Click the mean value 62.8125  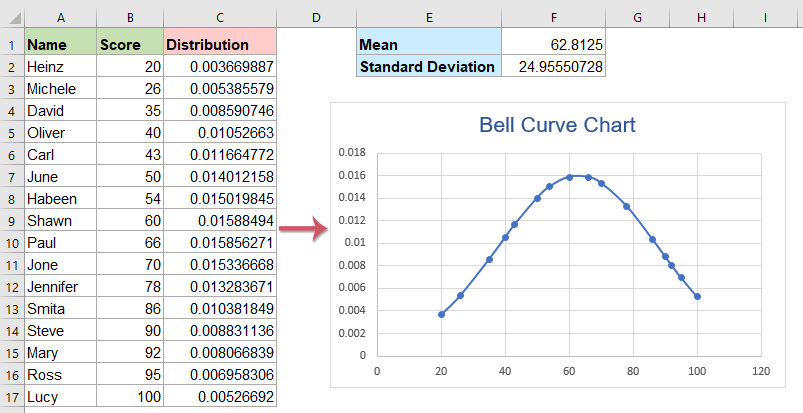554,45
